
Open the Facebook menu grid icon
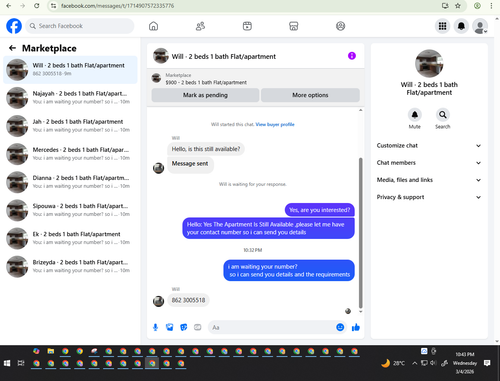[442, 26]
